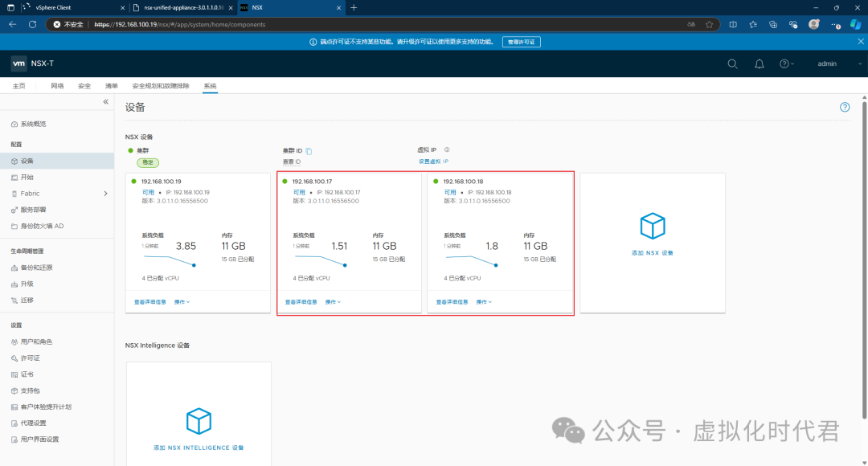
Task: Click the browser back arrow
Action: click(x=13, y=24)
